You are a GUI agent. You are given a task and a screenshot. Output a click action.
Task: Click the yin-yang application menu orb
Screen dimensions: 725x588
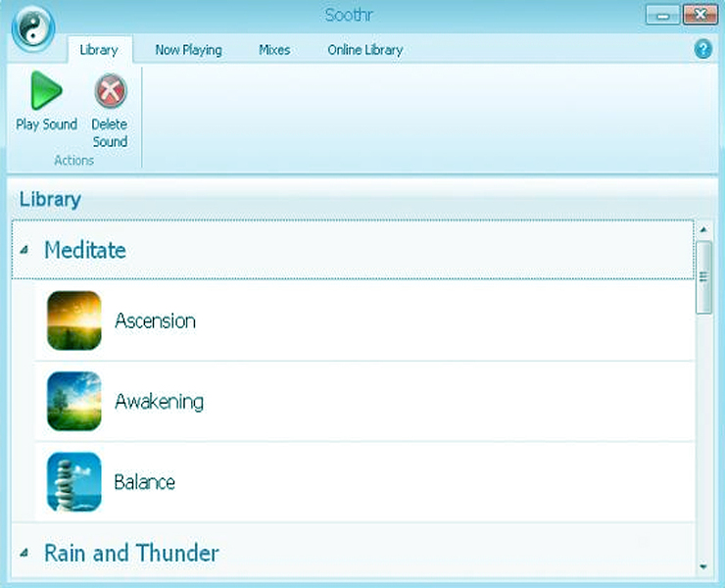[x=33, y=28]
